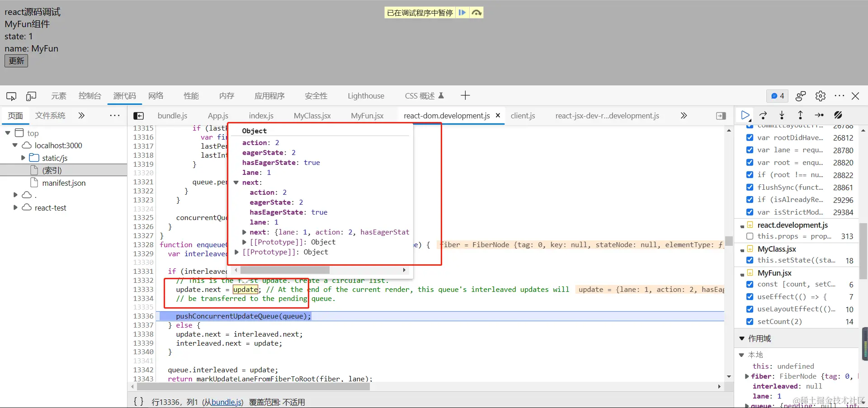The height and width of the screenshot is (408, 868).
Task: Open the MyFun.jsx source file tab
Action: pyautogui.click(x=367, y=116)
